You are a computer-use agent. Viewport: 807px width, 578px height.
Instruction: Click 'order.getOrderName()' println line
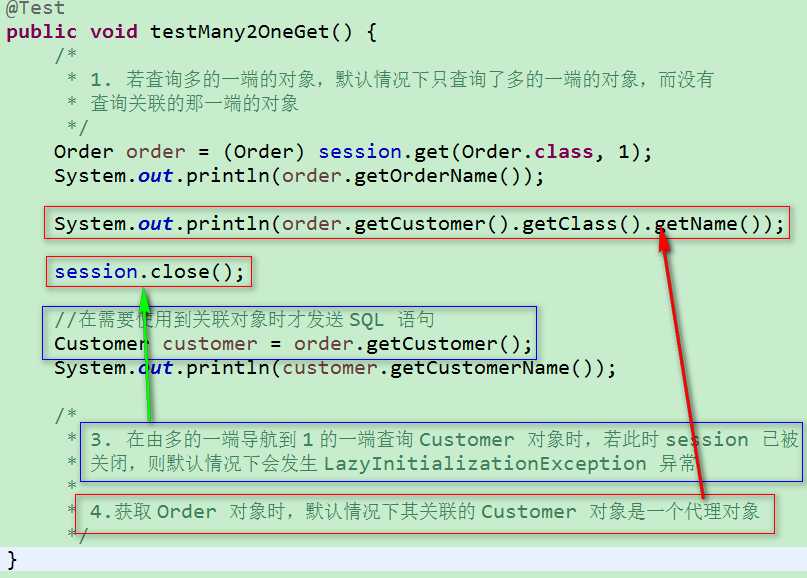coord(299,177)
